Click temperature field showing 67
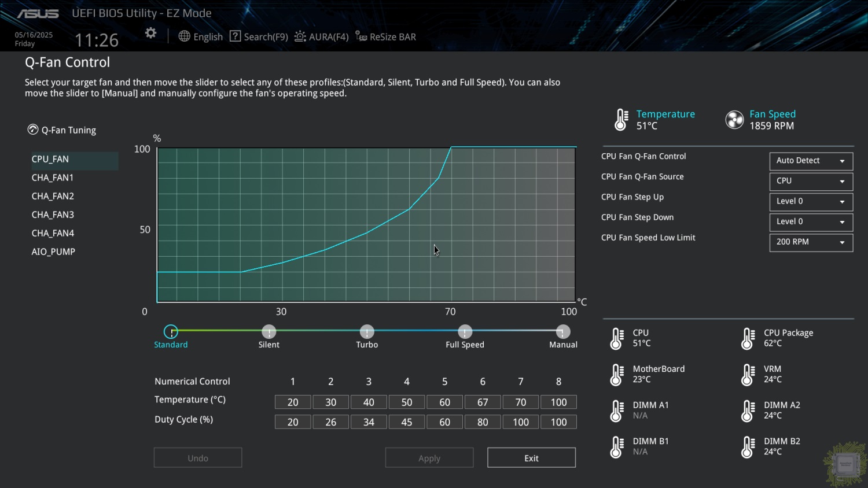 pos(483,402)
